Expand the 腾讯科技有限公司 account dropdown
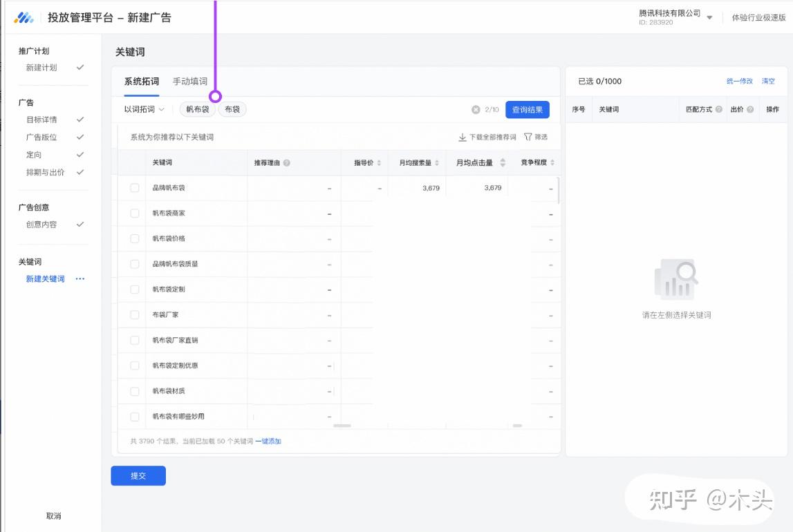793x532 pixels. point(709,18)
